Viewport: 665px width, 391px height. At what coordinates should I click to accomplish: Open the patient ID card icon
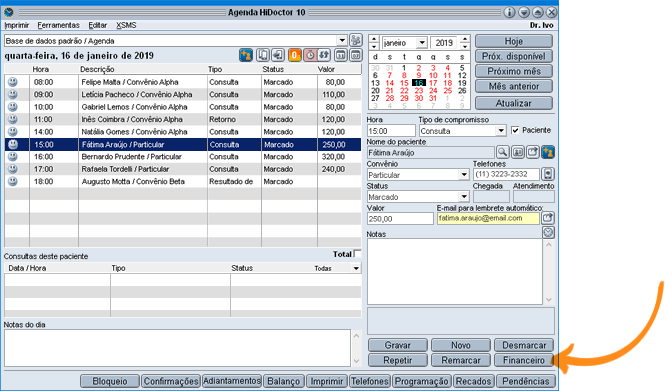pos(518,152)
